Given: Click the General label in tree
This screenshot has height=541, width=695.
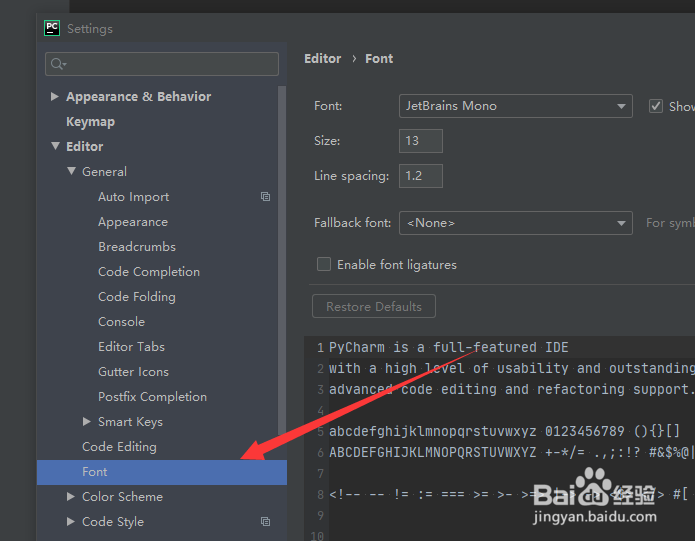Looking at the screenshot, I should coord(104,171).
